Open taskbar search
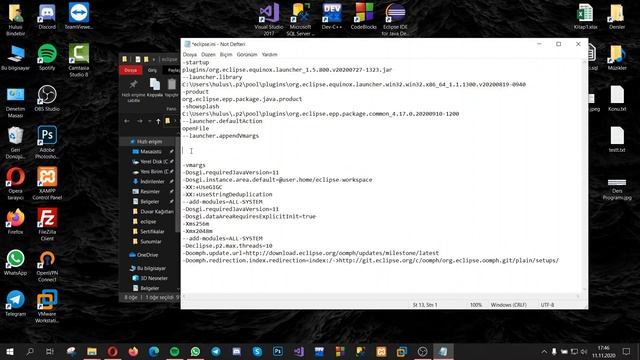Image resolution: width=640 pixels, height=360 pixels. coord(30,351)
